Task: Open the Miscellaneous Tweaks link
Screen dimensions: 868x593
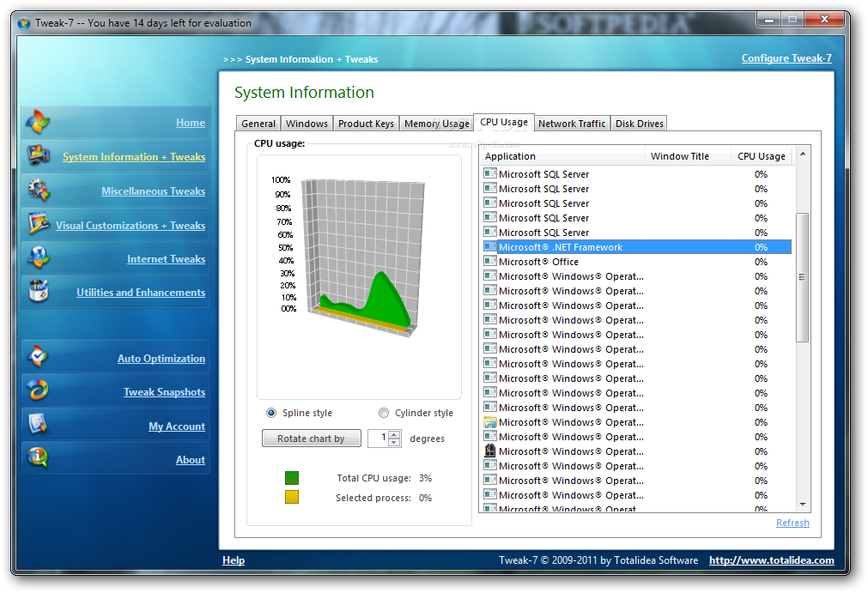Action: pyautogui.click(x=154, y=191)
